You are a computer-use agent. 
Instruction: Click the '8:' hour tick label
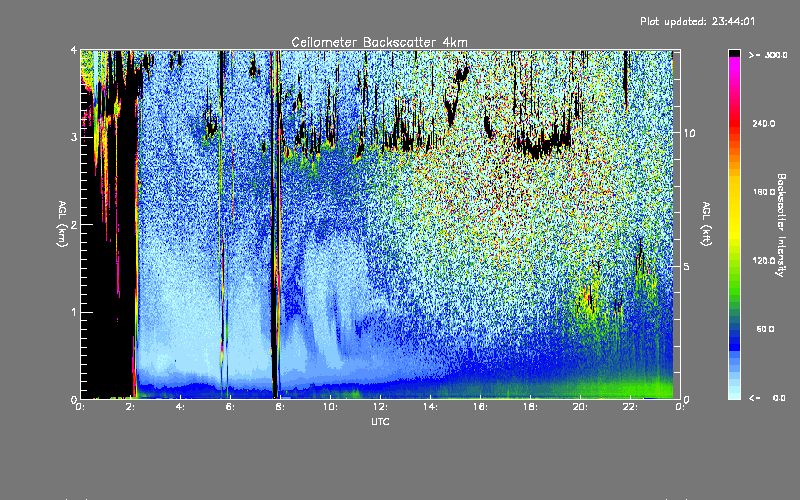pos(280,407)
